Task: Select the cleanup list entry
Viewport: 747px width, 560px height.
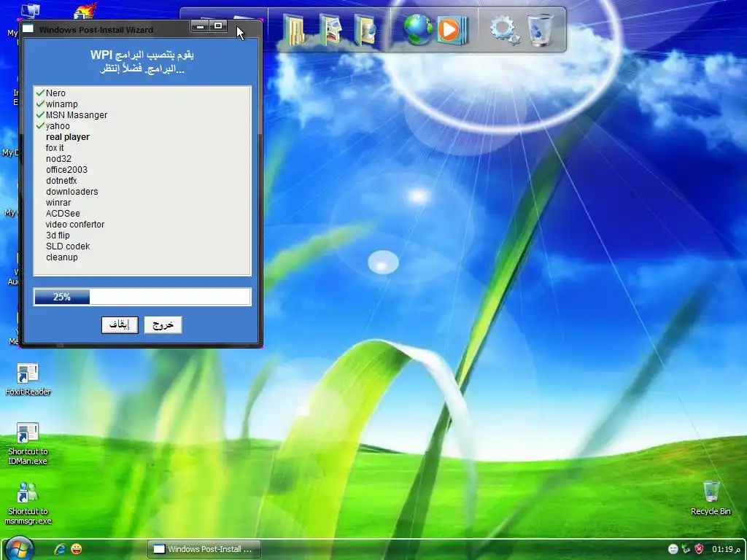Action: pos(62,257)
